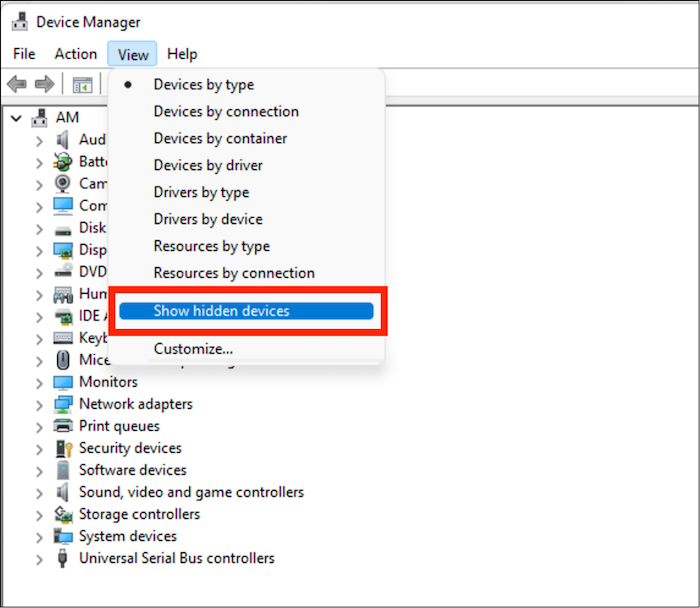Select the Security devices row
Screen dimensions: 700x608
(130, 448)
